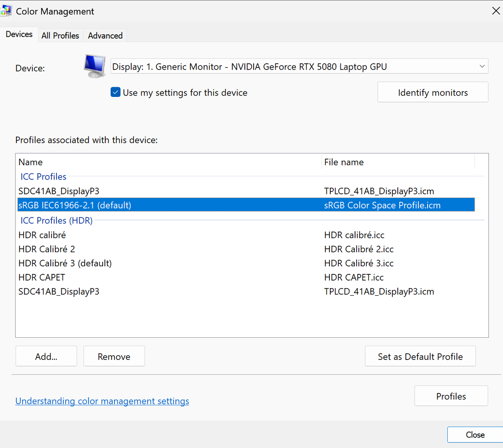Open the Device display dropdown

[x=299, y=66]
